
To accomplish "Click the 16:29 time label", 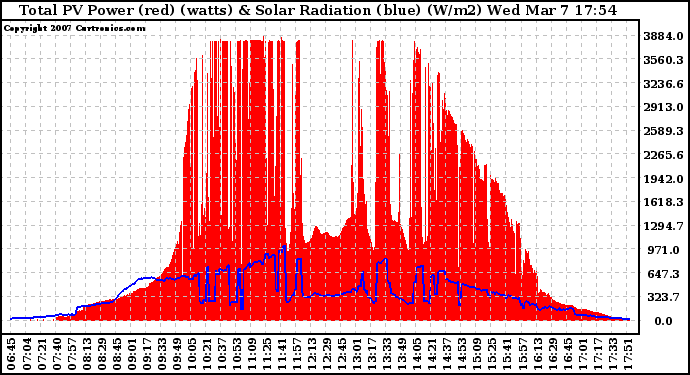I will tap(552, 354).
